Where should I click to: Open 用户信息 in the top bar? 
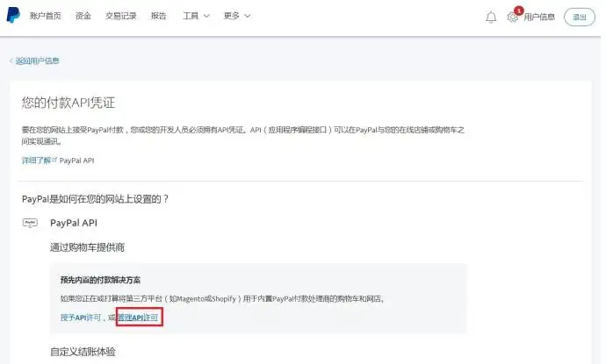click(x=539, y=17)
